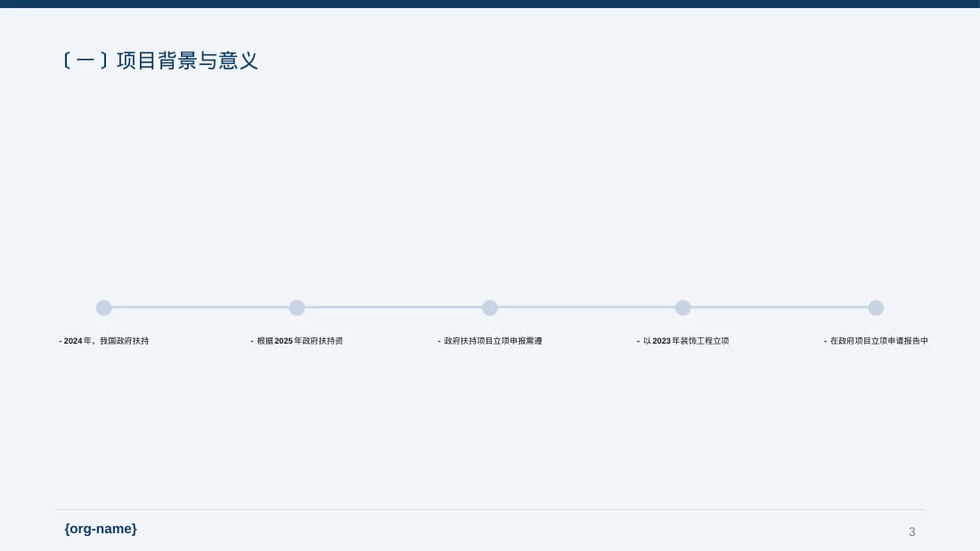Click the timeline dot above "政府扶持项目立项申报需遵"

click(490, 307)
